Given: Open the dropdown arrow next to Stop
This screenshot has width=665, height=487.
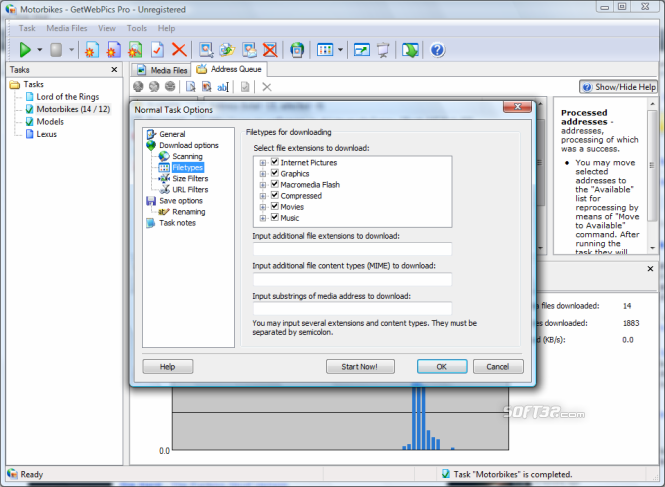Looking at the screenshot, I should (71, 50).
